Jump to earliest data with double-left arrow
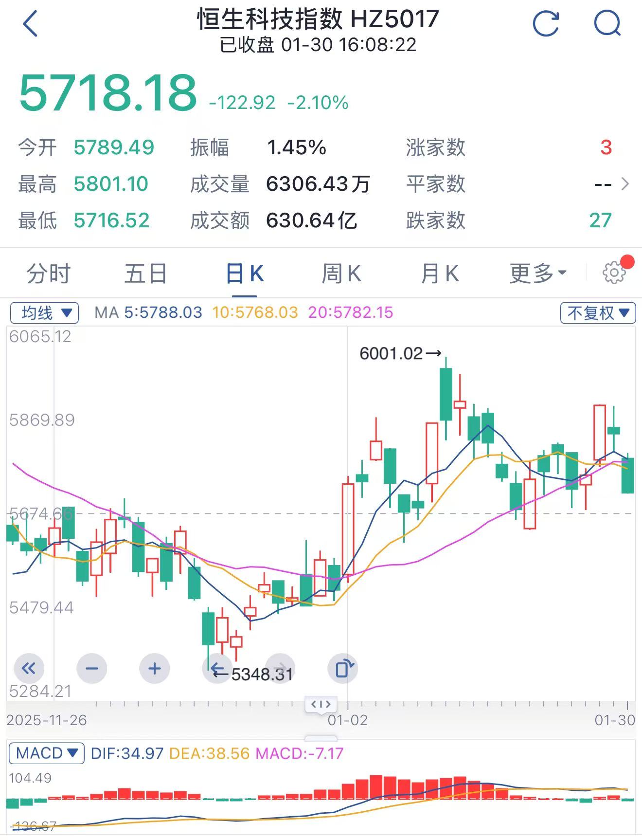 (29, 668)
